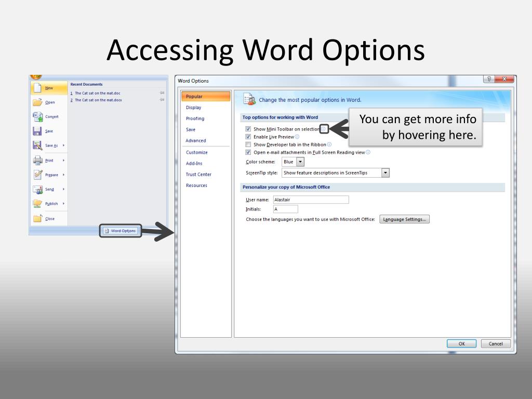Toggle Enable Live Preview checkbox

(248, 137)
